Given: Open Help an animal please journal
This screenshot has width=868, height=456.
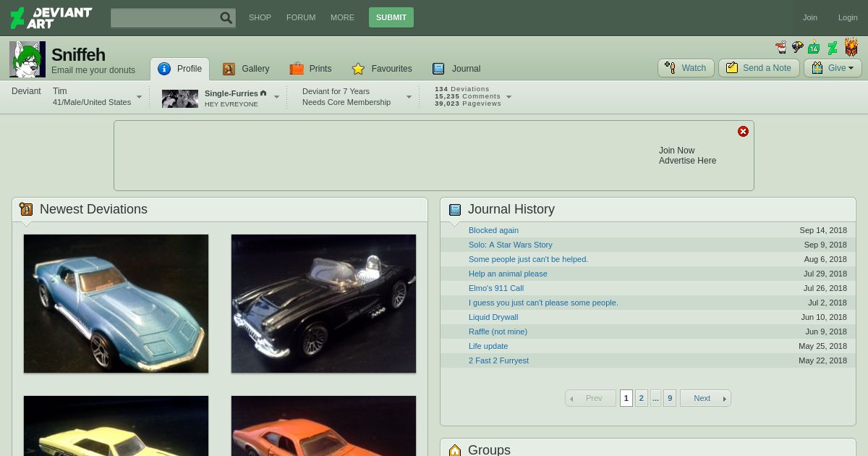Looking at the screenshot, I should [508, 274].
